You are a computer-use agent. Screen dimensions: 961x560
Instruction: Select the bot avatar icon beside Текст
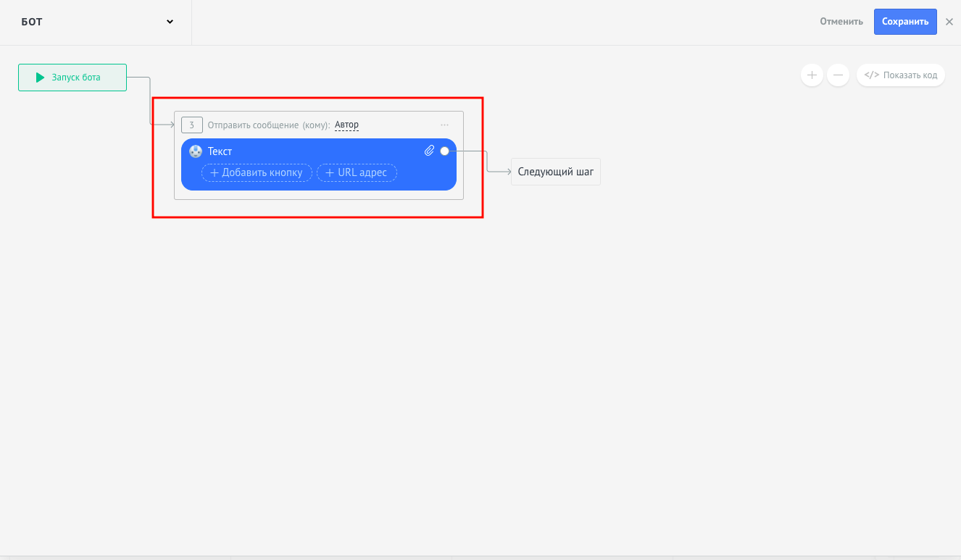196,151
